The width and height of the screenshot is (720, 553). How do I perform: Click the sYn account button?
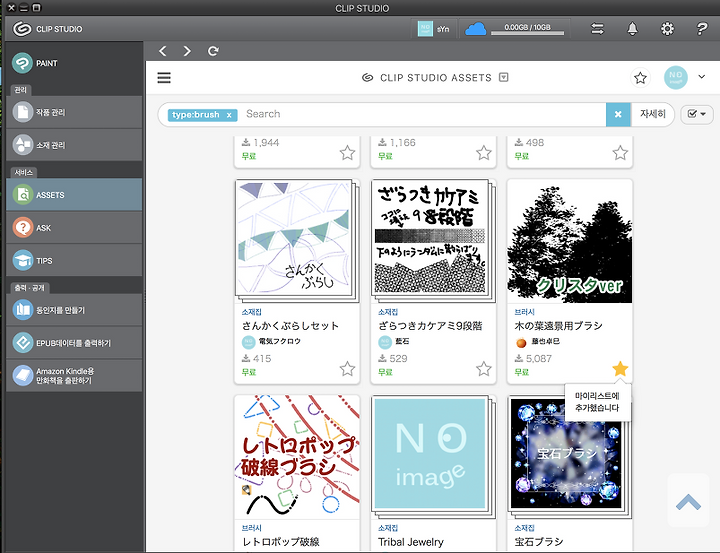coord(434,29)
